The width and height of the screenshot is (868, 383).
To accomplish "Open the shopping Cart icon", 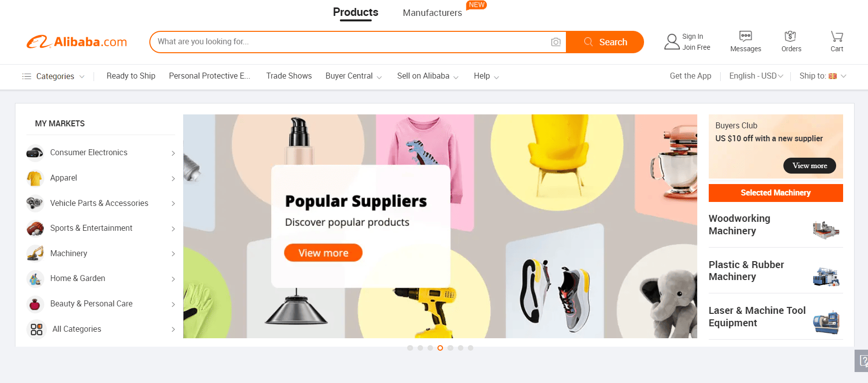I will 837,36.
